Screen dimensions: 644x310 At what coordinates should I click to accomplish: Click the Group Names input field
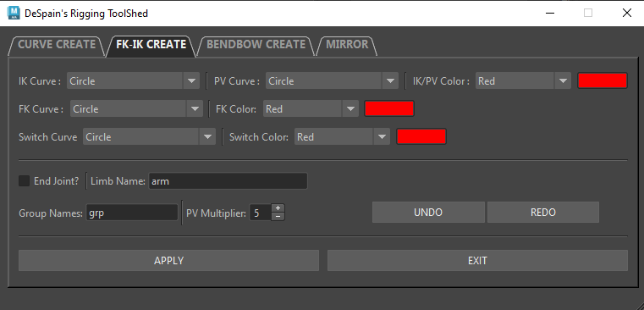tap(132, 213)
